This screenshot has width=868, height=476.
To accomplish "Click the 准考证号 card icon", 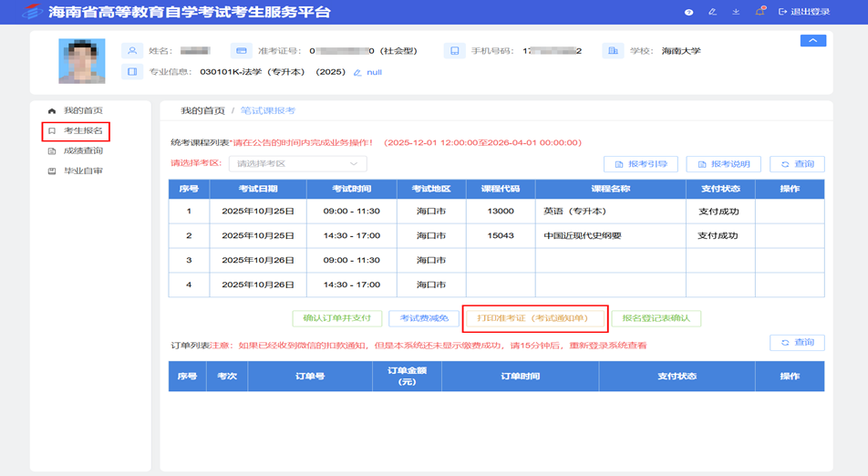I will (241, 51).
